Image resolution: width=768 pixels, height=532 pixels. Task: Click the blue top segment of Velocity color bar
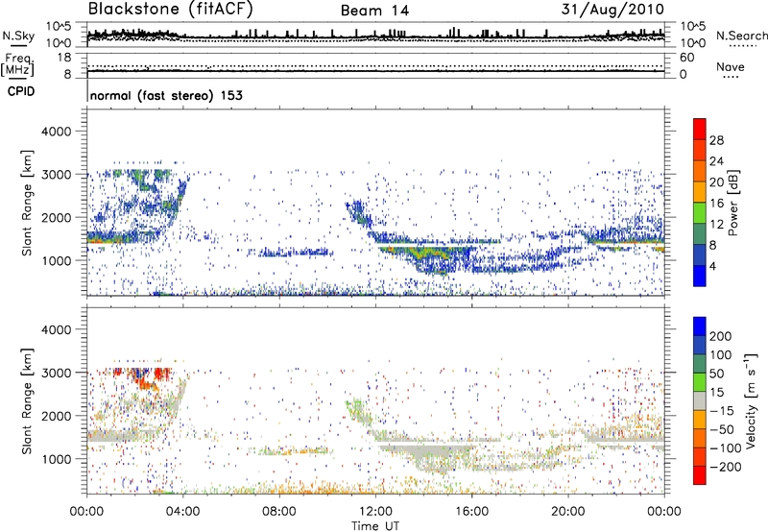[700, 326]
